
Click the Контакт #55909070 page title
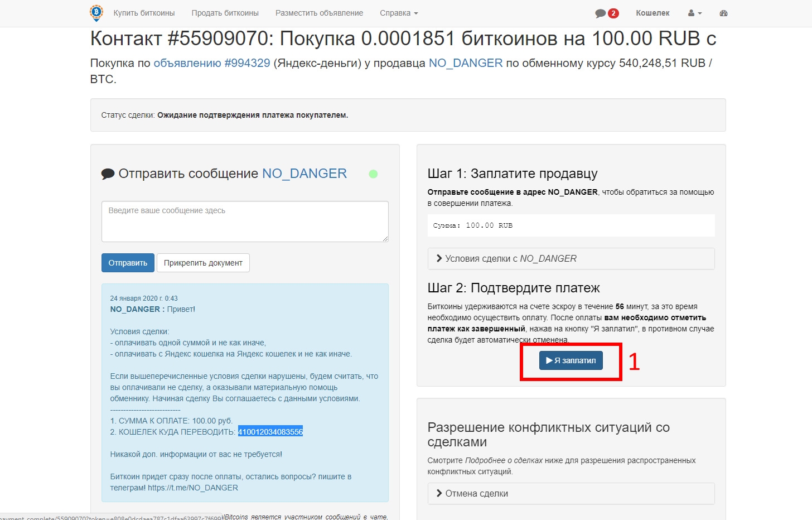tap(403, 38)
